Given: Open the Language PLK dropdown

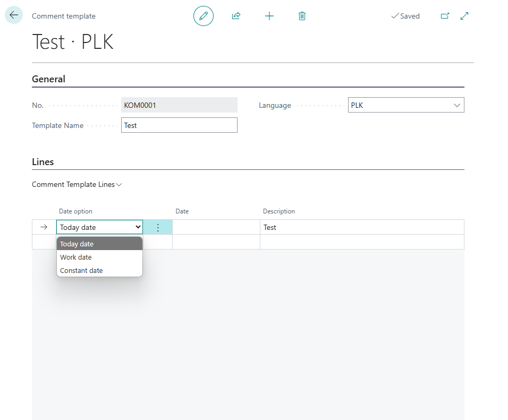Looking at the screenshot, I should pos(405,105).
